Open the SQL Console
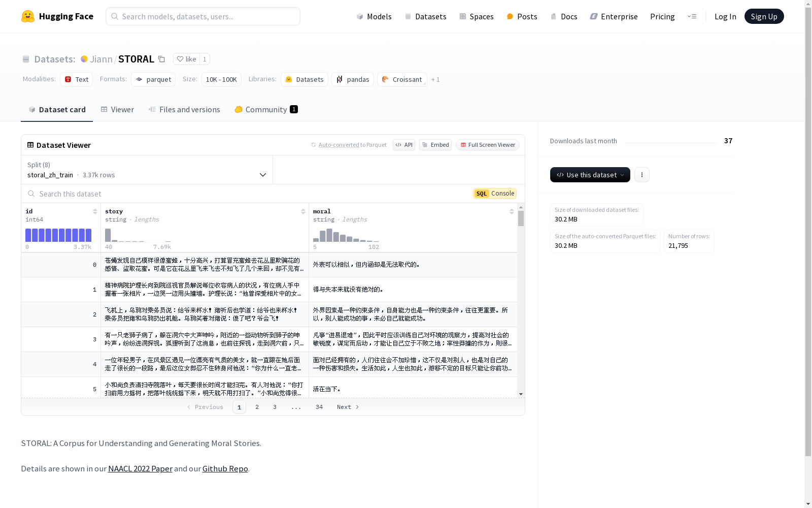Screen dimensions: 812x508 (495, 194)
